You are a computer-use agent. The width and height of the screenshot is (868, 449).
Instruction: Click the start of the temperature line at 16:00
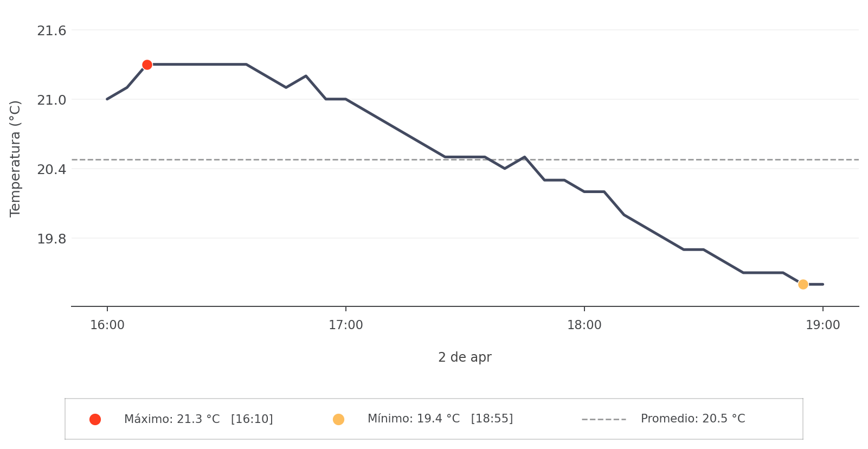(107, 99)
